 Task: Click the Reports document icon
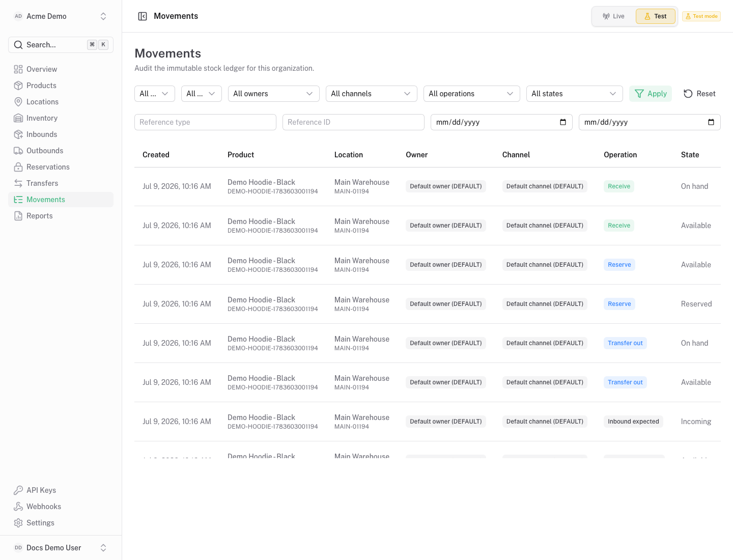pyautogui.click(x=18, y=216)
